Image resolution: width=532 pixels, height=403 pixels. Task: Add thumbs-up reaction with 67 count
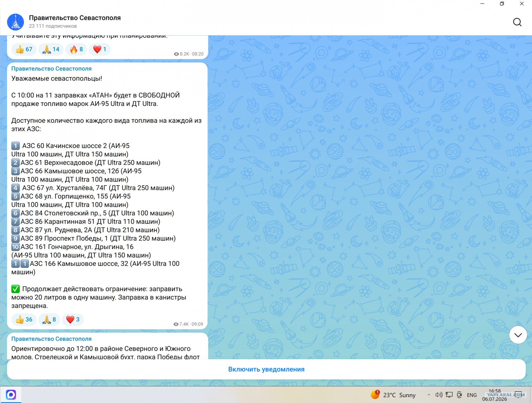click(24, 49)
